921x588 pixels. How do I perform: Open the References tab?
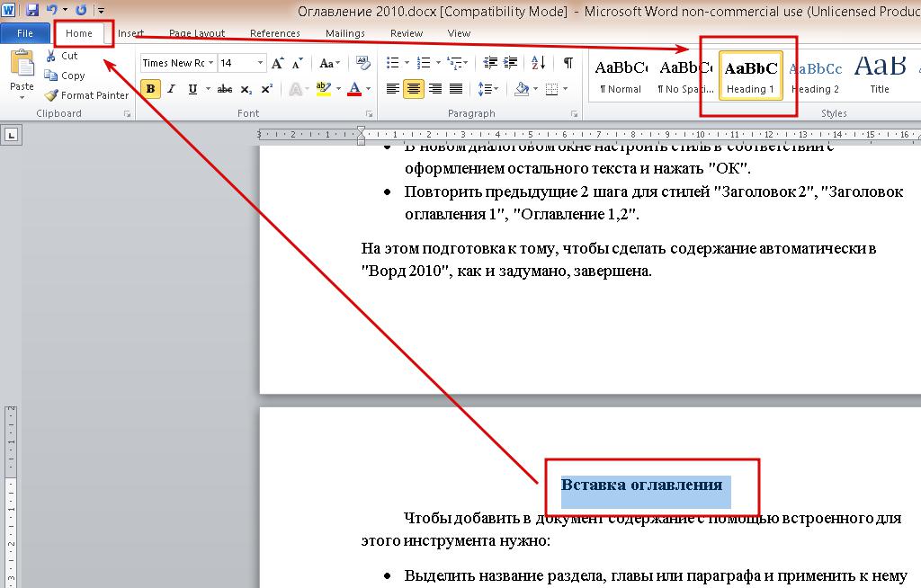click(275, 33)
